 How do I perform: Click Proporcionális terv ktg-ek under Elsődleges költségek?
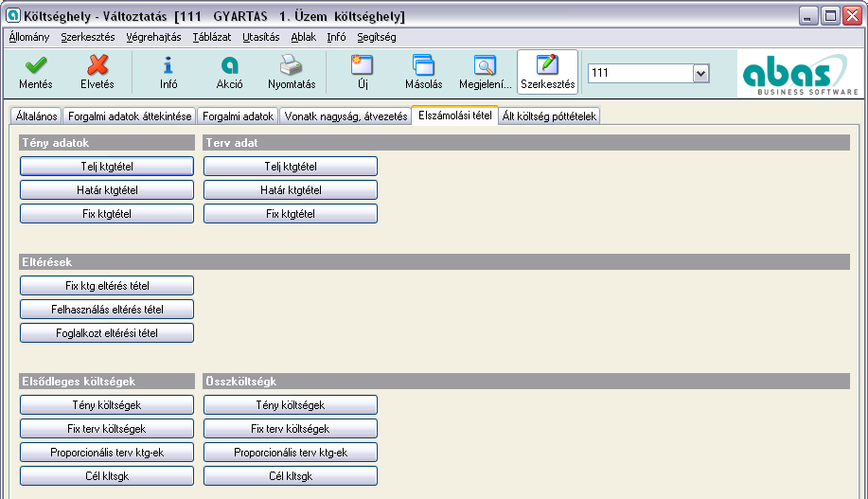107,453
